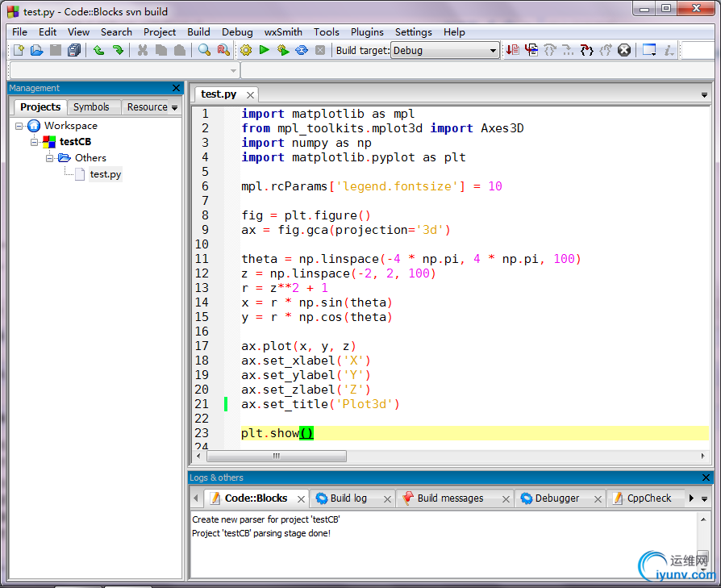
Task: Open the File menu
Action: (x=20, y=32)
